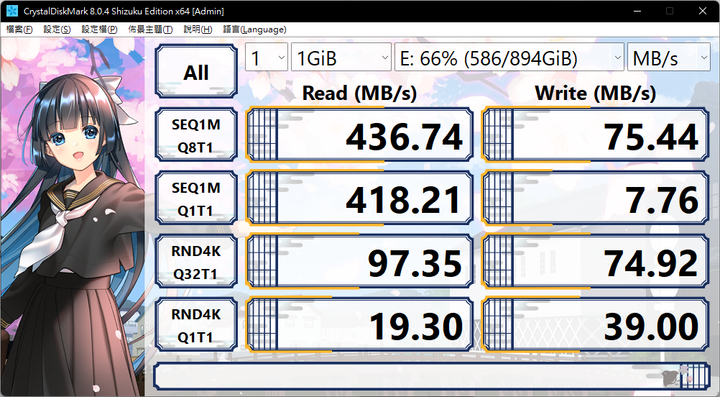
Task: Select the 418.21 read result
Action: 360,198
